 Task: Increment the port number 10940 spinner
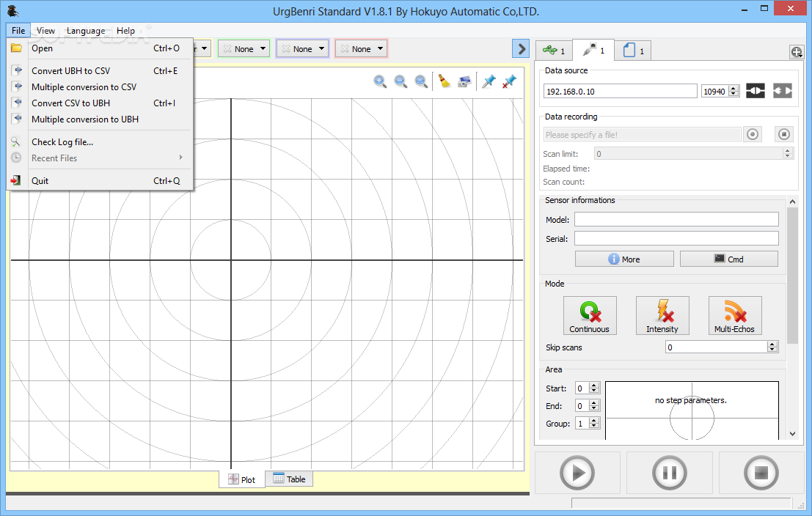tap(734, 89)
